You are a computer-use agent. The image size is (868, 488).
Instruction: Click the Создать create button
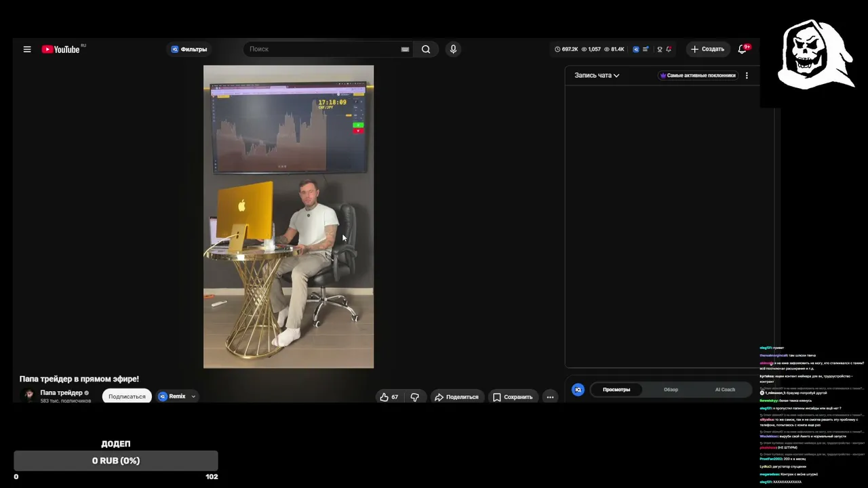[707, 49]
